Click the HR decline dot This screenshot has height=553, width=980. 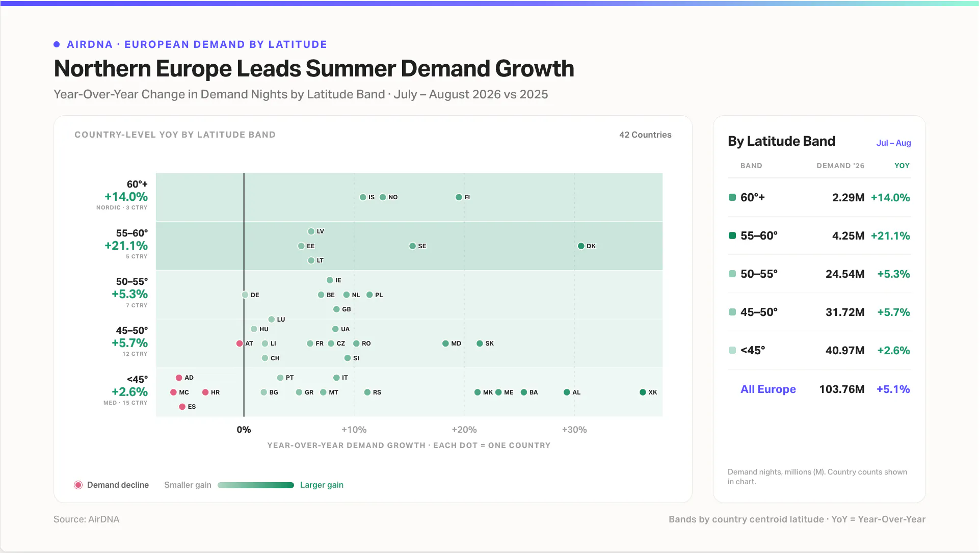(205, 392)
